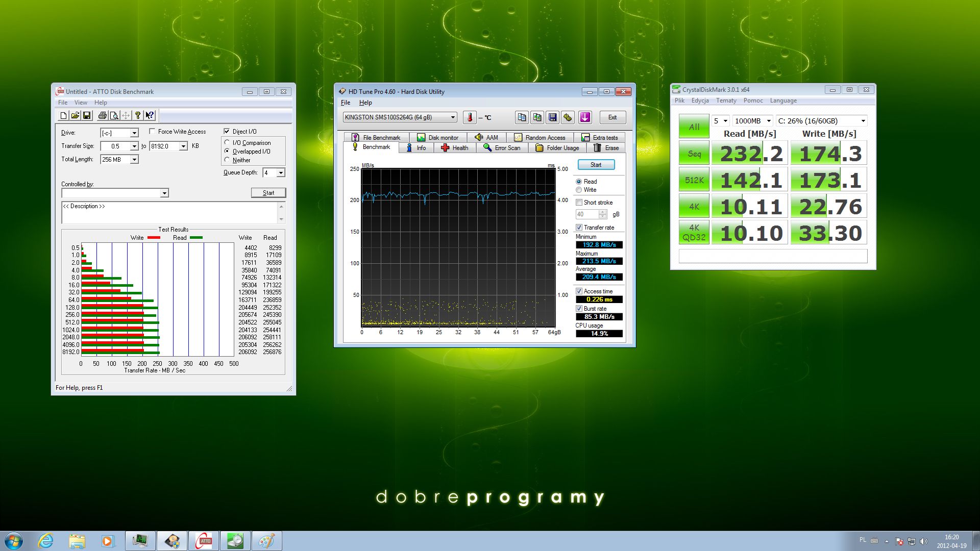Open HD Tune options gear icon

tap(568, 117)
